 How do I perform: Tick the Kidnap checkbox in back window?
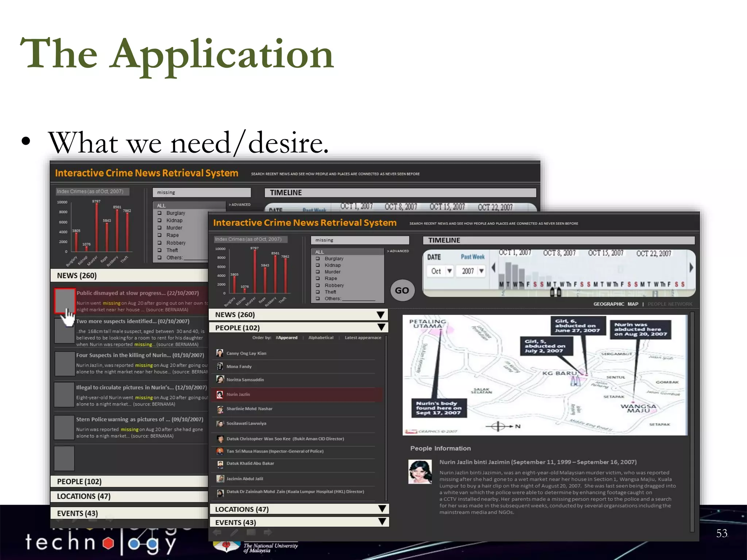click(x=159, y=220)
